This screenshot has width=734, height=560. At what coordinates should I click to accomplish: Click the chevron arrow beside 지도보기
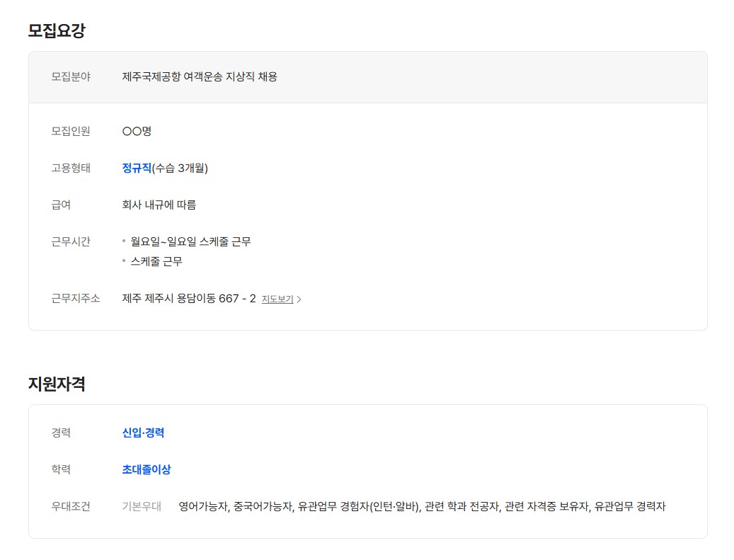[299, 299]
